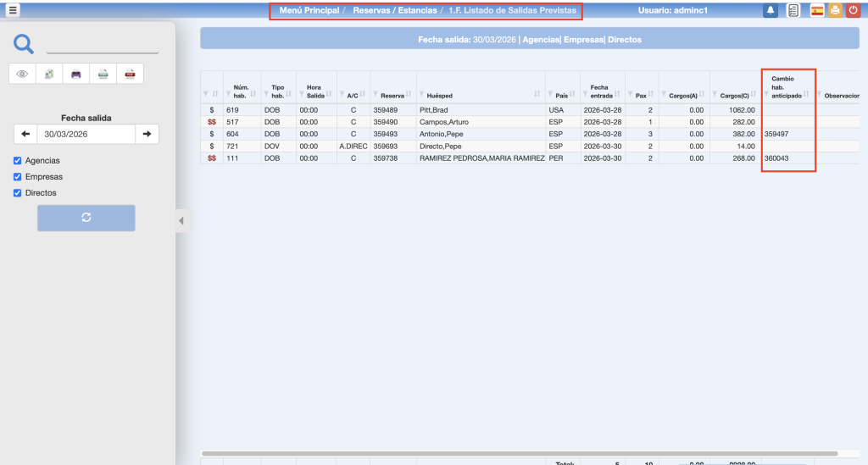
Task: Uncheck the Agencias checkbox
Action: coord(18,161)
